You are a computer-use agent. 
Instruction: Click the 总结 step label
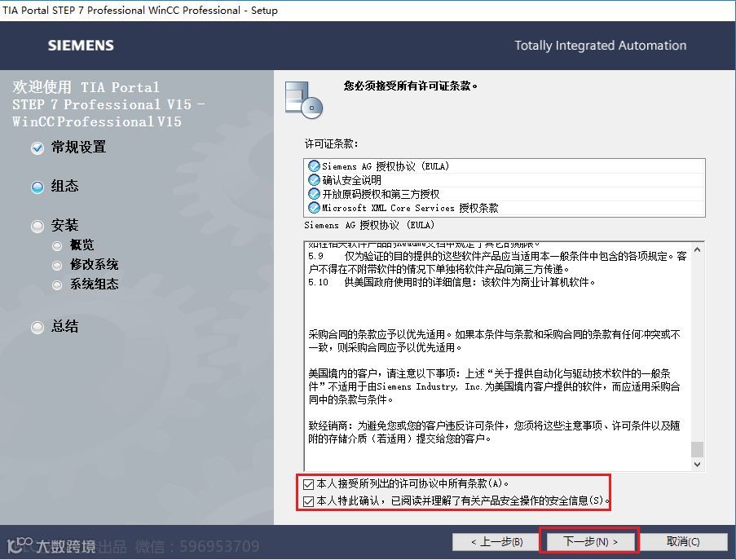pos(64,326)
